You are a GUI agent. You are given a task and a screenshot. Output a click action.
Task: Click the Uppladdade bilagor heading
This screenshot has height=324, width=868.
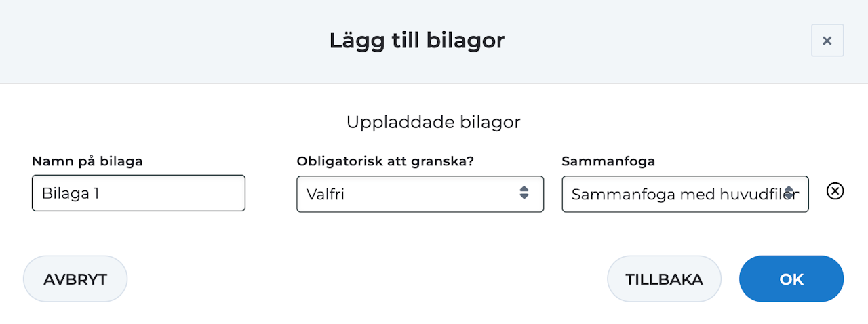coord(433,122)
